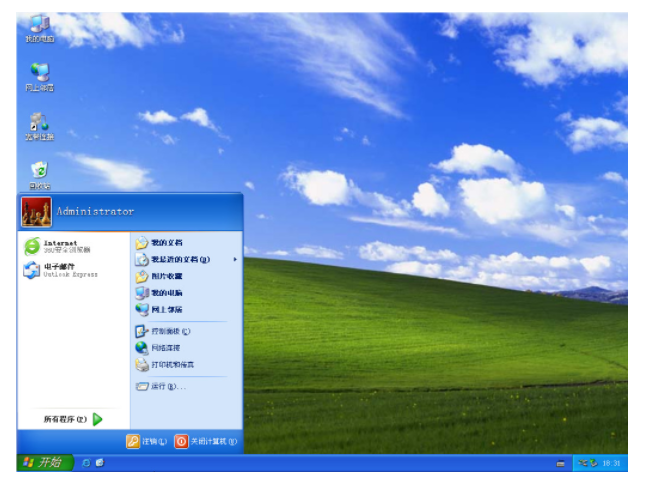Click the safely remove hardware tray icon

[x=594, y=463]
